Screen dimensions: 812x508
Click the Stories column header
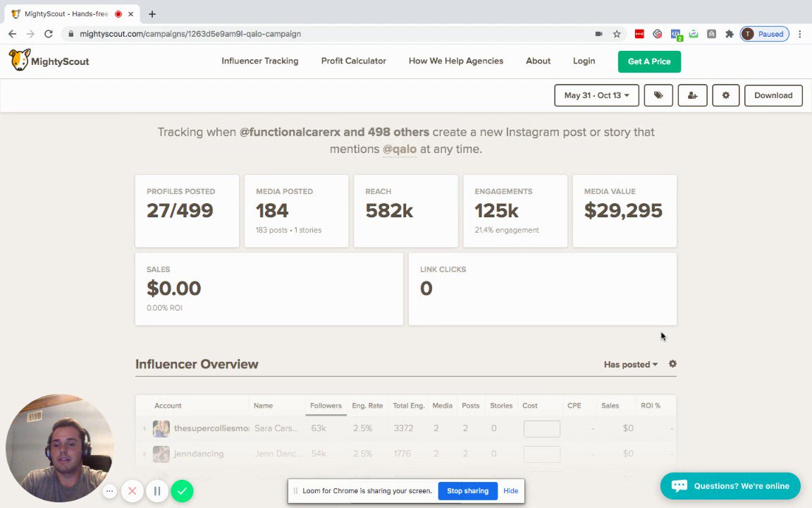(500, 406)
